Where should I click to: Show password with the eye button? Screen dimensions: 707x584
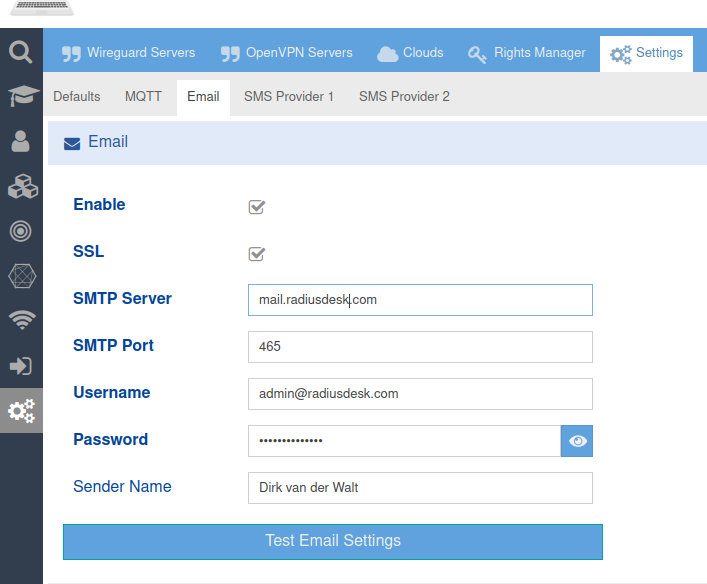(x=577, y=441)
